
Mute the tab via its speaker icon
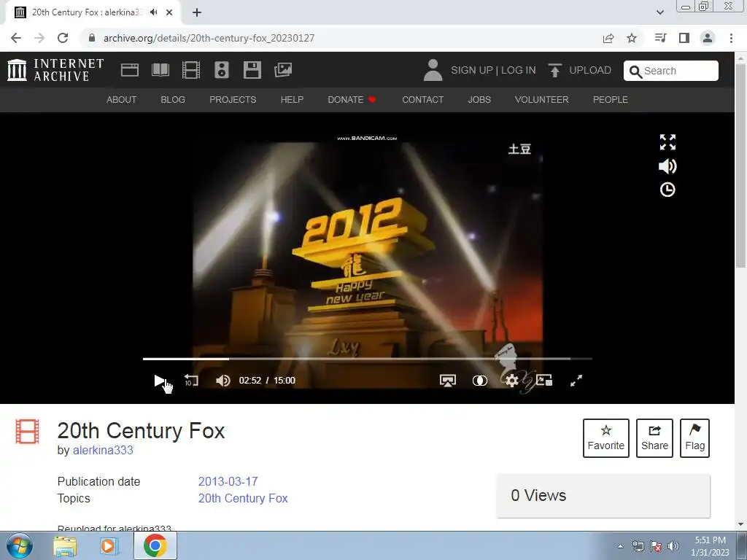click(x=153, y=12)
